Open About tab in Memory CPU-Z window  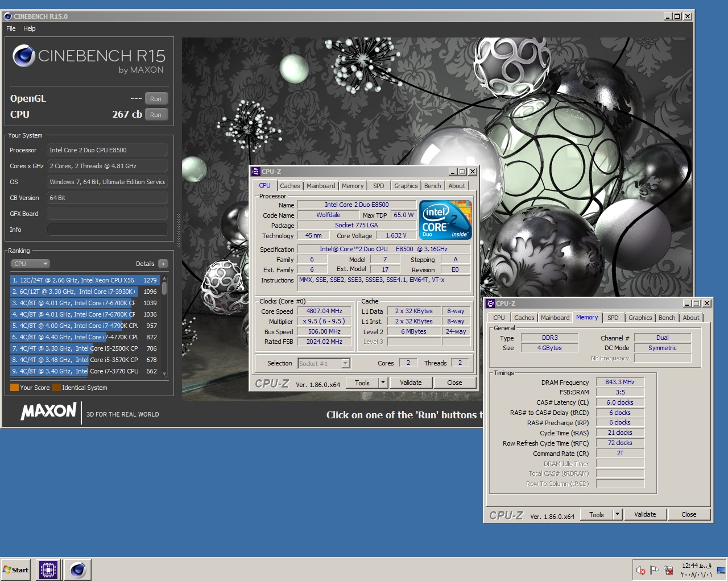click(x=691, y=318)
